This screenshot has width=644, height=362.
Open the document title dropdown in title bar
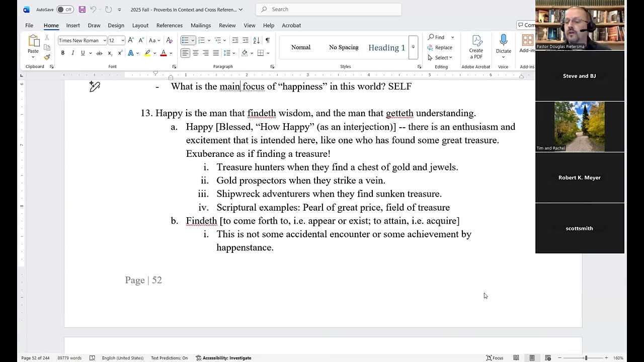click(240, 10)
